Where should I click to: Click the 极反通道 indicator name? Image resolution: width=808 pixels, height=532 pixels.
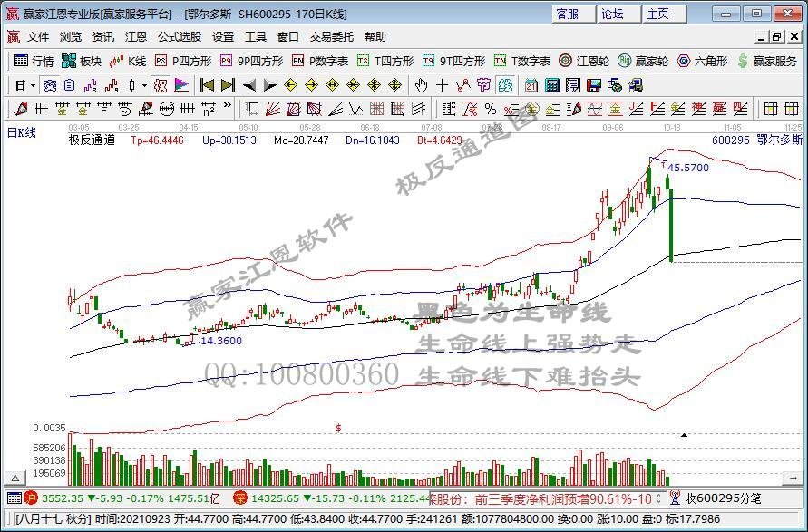(92, 140)
